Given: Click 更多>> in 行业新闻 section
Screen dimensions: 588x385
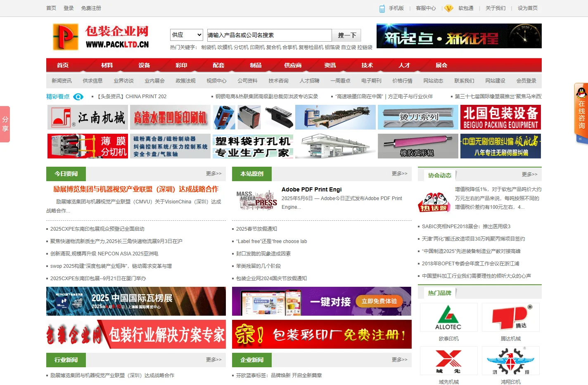Looking at the screenshot, I should [x=214, y=360].
